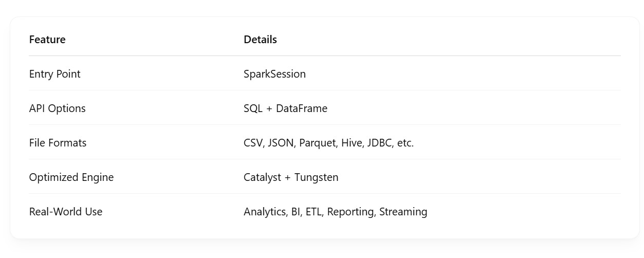
Task: Click the word Parquet in formats row
Action: click(x=318, y=143)
